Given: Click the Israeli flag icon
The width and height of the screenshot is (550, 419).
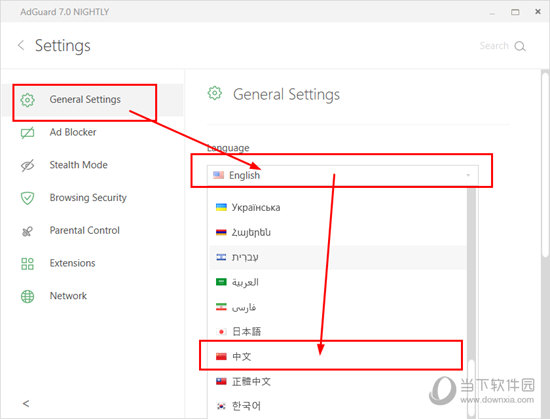Looking at the screenshot, I should point(221,257).
